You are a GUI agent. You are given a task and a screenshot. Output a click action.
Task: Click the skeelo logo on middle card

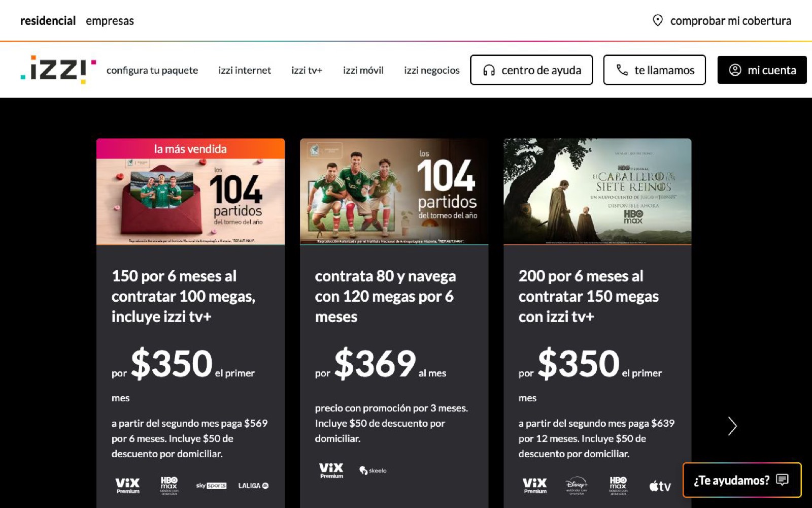[x=373, y=470]
